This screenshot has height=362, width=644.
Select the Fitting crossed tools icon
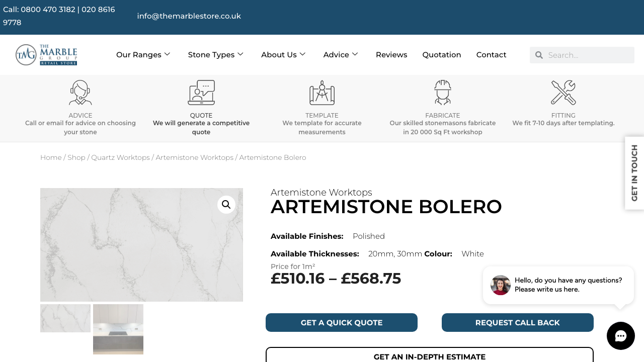click(563, 93)
